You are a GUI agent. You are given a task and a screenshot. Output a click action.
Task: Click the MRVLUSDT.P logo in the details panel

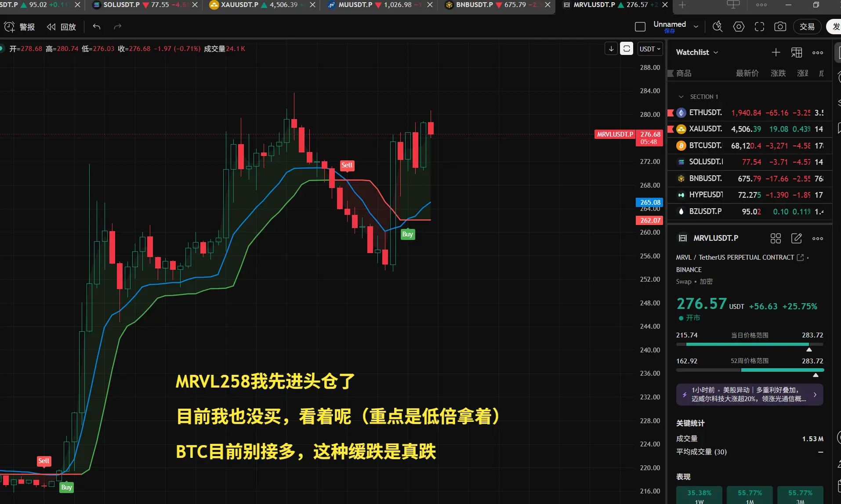coord(682,238)
